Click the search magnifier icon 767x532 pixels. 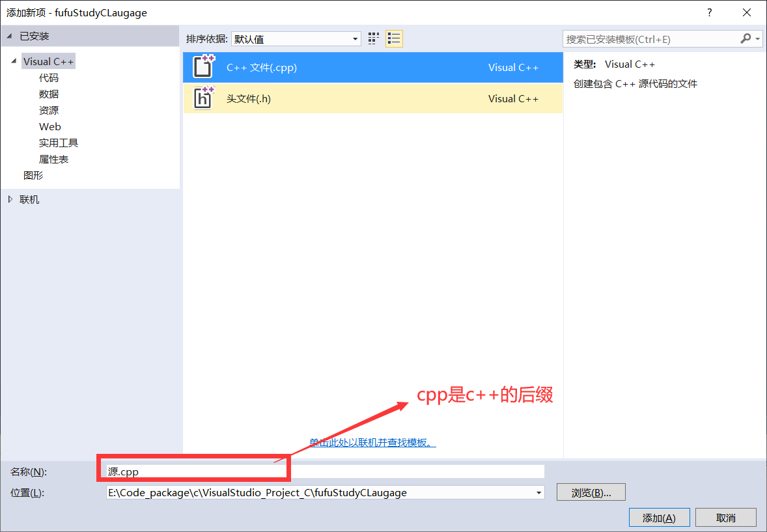[746, 38]
